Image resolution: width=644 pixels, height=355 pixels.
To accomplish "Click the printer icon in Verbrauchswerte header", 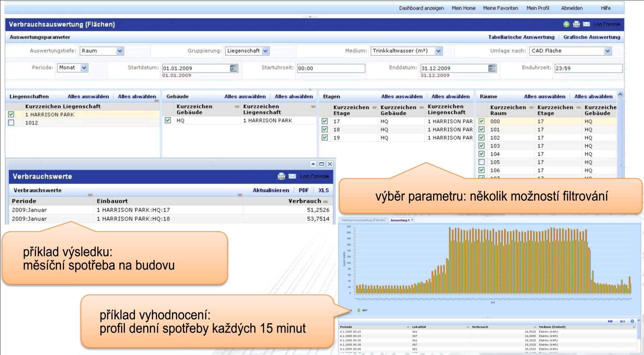I will [282, 176].
